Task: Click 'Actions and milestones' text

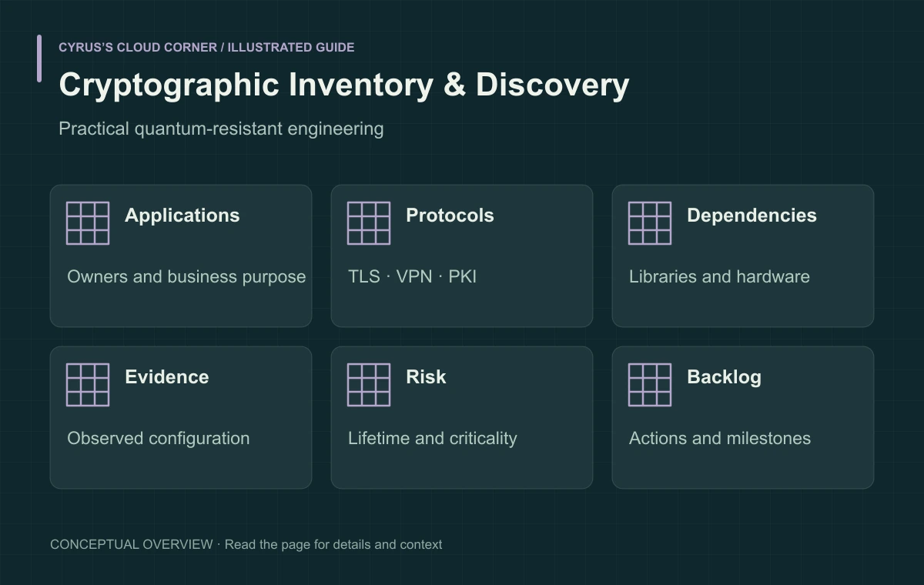Action: [x=720, y=439]
